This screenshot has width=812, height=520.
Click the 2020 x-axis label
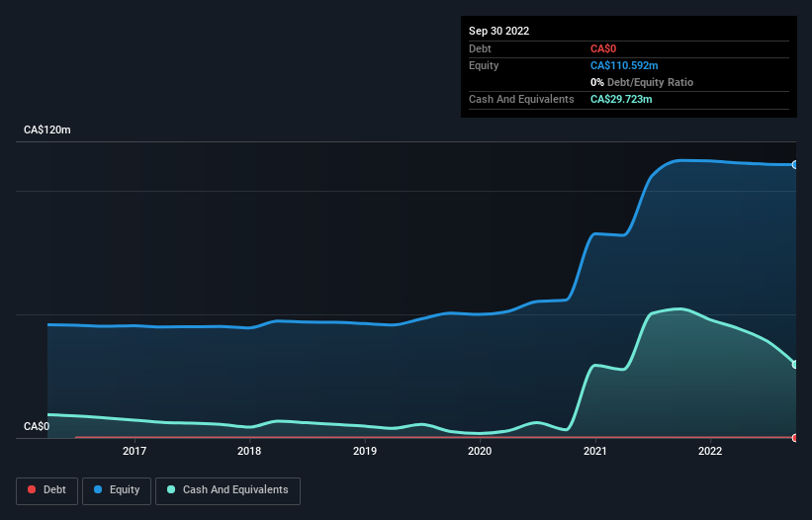point(480,451)
